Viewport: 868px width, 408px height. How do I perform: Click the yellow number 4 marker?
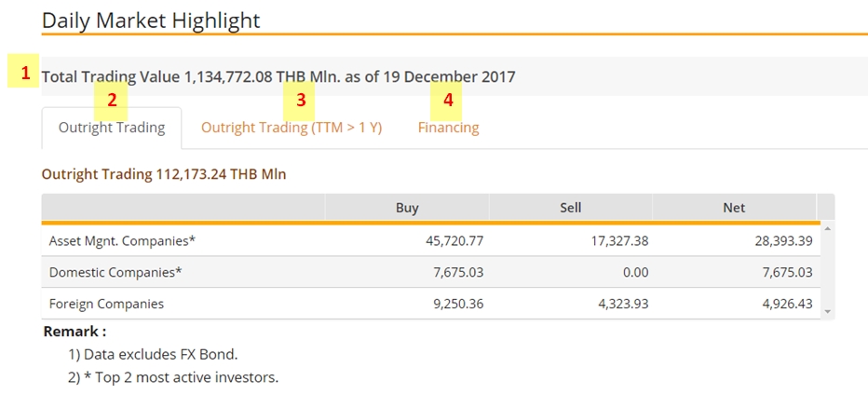[x=447, y=100]
